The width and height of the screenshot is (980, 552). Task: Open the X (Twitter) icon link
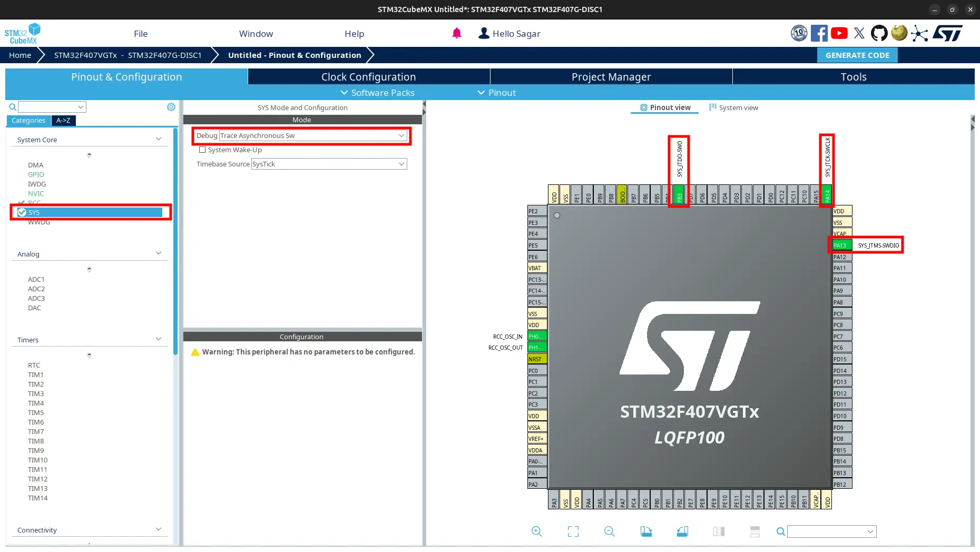(x=859, y=33)
